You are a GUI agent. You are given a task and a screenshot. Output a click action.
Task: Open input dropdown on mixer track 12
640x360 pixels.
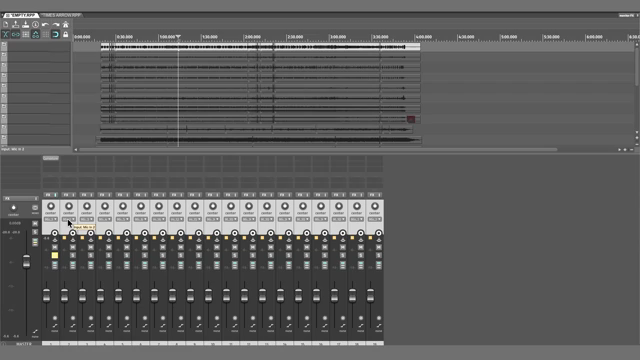coord(249,219)
